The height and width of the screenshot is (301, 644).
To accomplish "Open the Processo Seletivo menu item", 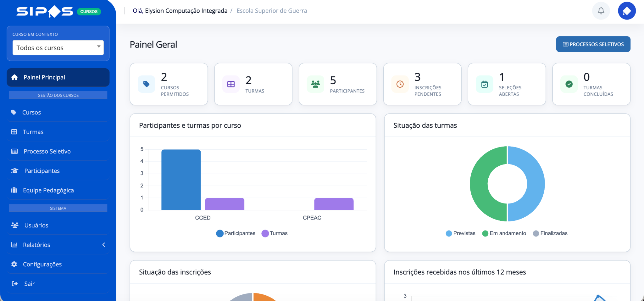I will point(58,151).
